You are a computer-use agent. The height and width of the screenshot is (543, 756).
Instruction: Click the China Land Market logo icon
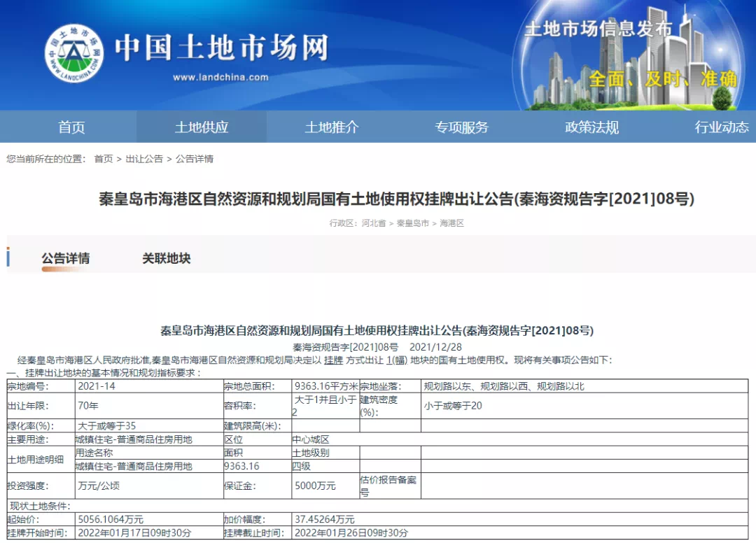[x=74, y=53]
